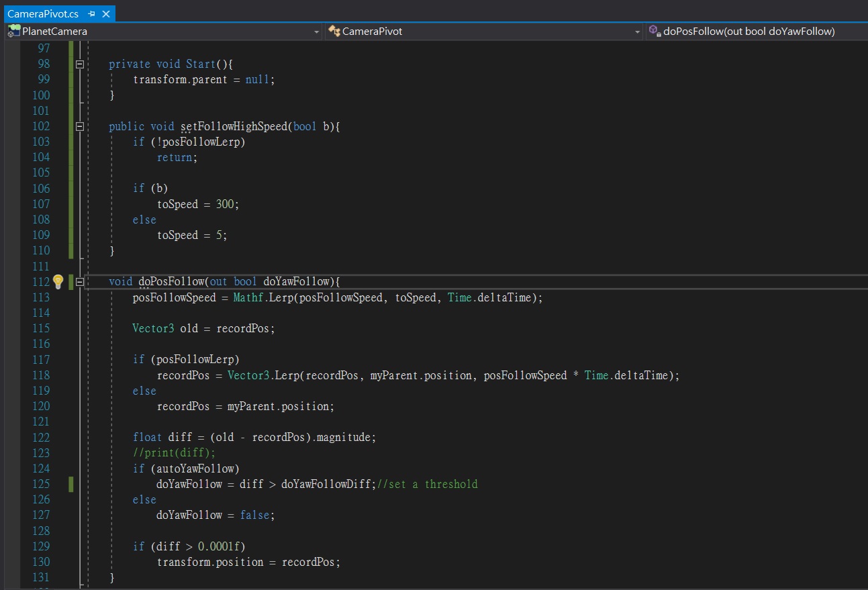Click 'if (!posFollowLerp)' on line 103

[189, 142]
